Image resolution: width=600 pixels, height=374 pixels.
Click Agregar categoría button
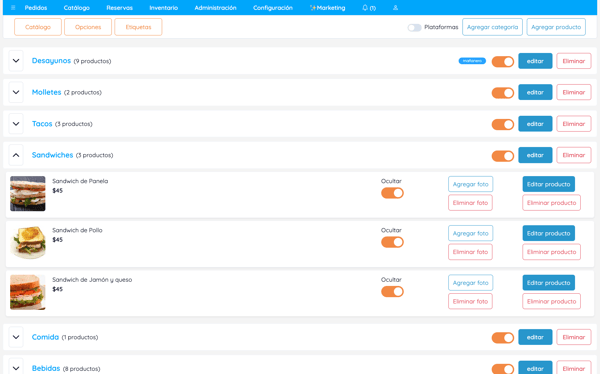(492, 27)
